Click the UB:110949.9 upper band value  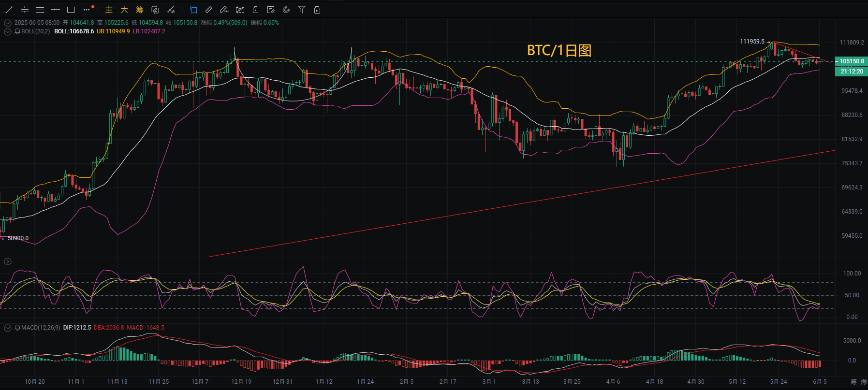[113, 31]
